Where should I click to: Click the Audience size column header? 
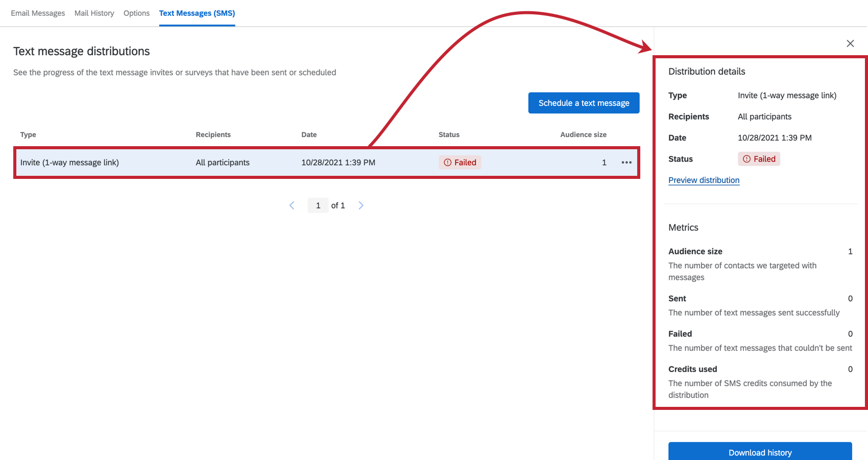point(583,134)
